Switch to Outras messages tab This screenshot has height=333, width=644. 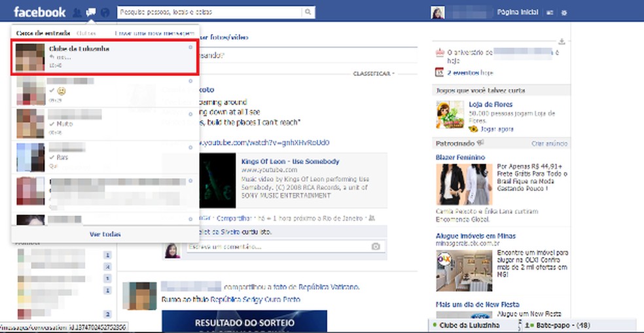pos(86,33)
